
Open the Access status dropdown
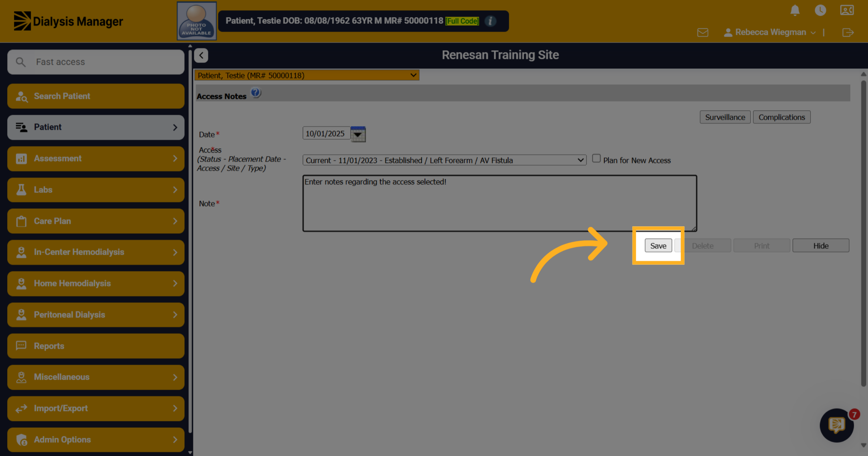coord(444,160)
